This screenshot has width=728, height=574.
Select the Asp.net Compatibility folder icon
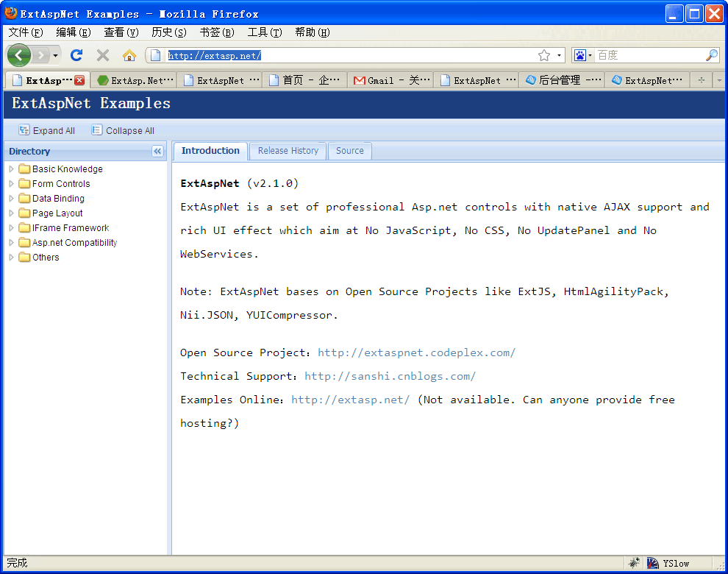coord(24,243)
